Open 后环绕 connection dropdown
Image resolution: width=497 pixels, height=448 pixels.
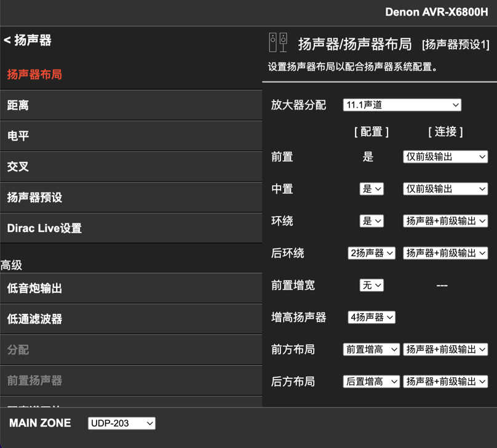[445, 253]
